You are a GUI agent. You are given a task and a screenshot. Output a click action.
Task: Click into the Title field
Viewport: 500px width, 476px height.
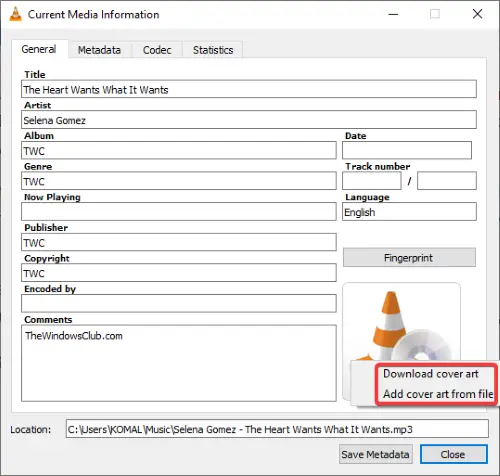click(x=249, y=89)
